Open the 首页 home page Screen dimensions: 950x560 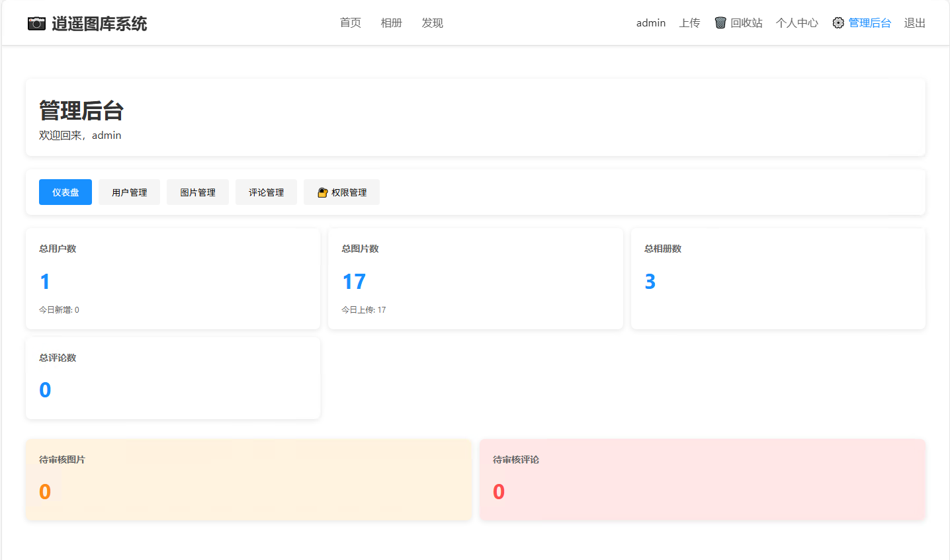click(x=350, y=23)
